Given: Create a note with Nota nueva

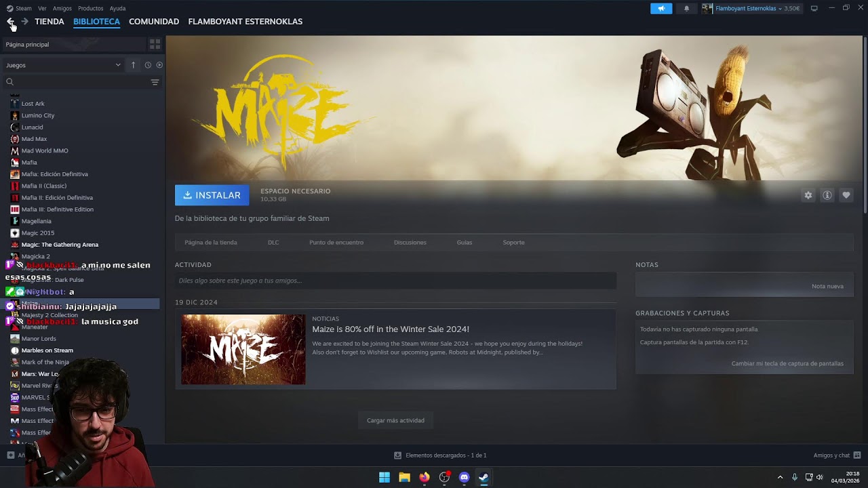Looking at the screenshot, I should point(827,286).
